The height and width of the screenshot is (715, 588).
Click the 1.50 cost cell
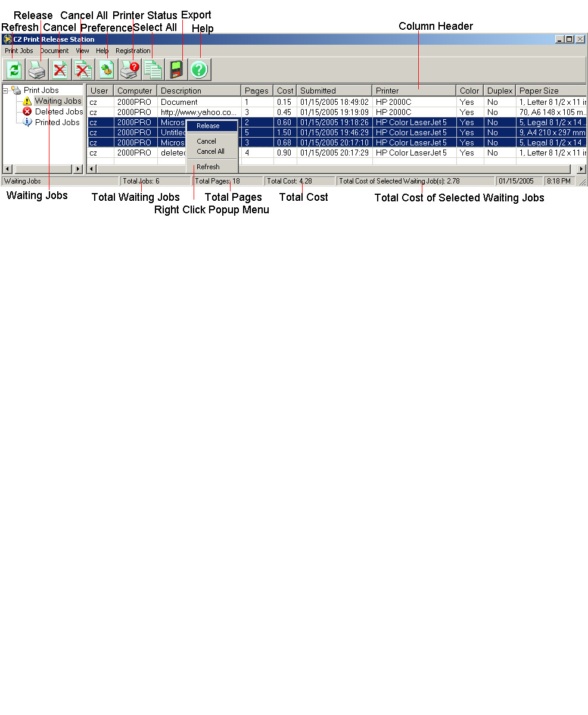[x=285, y=132]
